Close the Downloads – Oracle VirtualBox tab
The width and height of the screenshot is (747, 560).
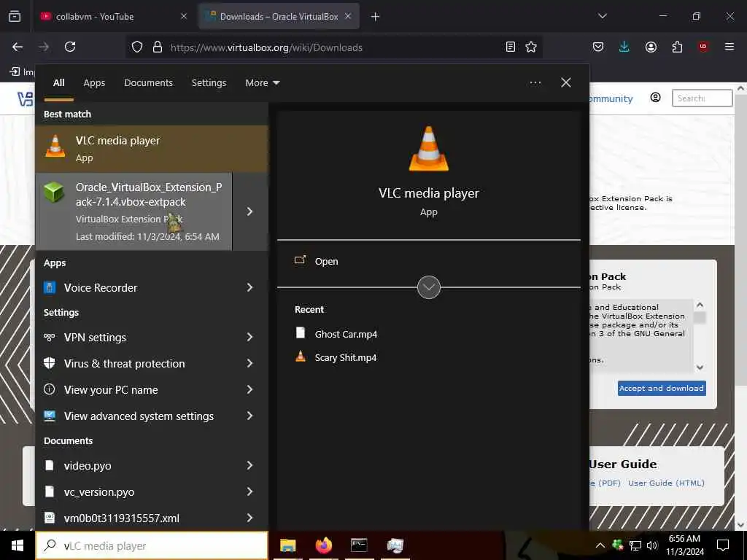[x=348, y=16]
